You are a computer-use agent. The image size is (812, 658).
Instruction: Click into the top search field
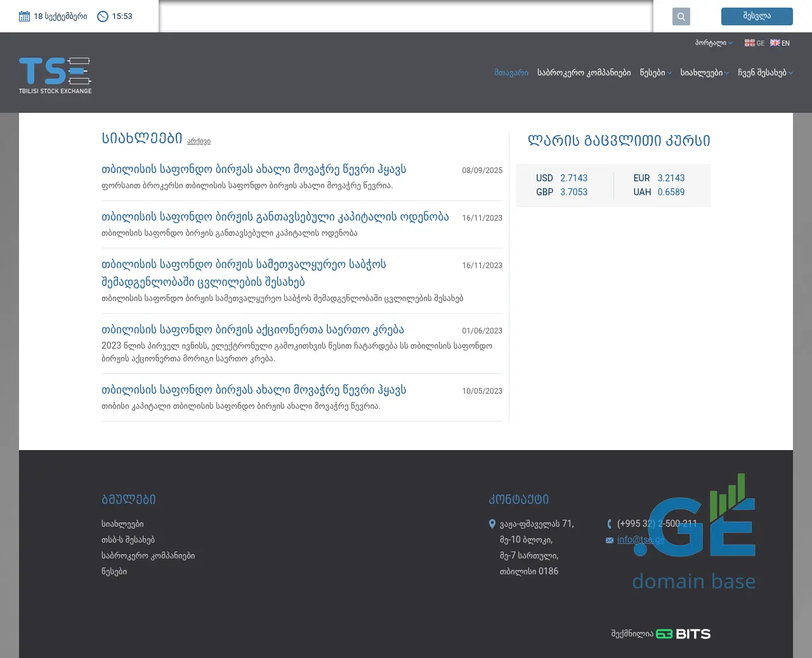tap(406, 16)
